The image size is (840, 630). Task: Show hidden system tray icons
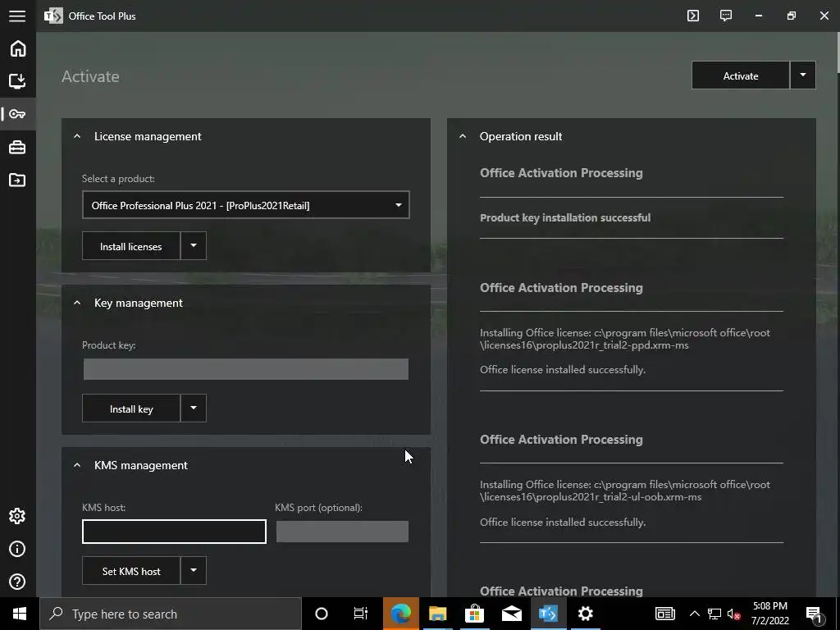pyautogui.click(x=694, y=614)
